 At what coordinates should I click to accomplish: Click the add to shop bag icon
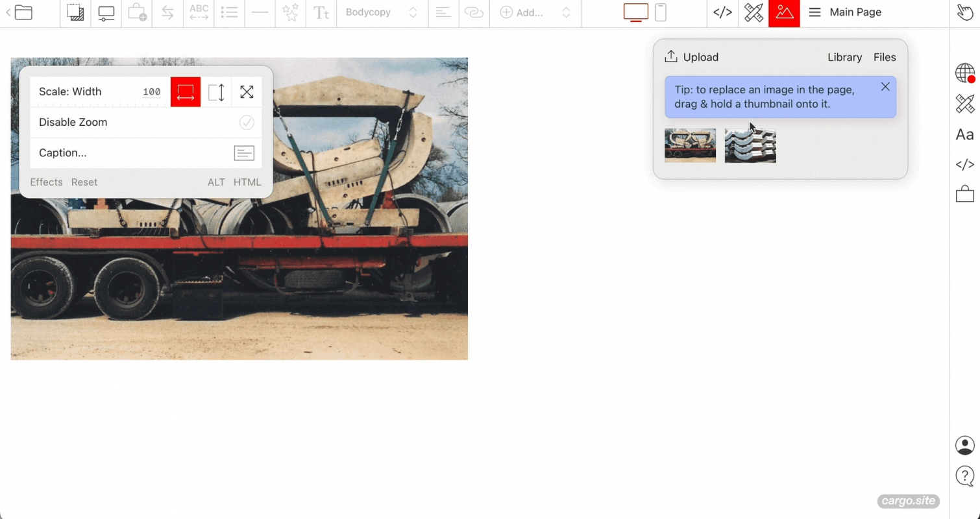[x=137, y=12]
